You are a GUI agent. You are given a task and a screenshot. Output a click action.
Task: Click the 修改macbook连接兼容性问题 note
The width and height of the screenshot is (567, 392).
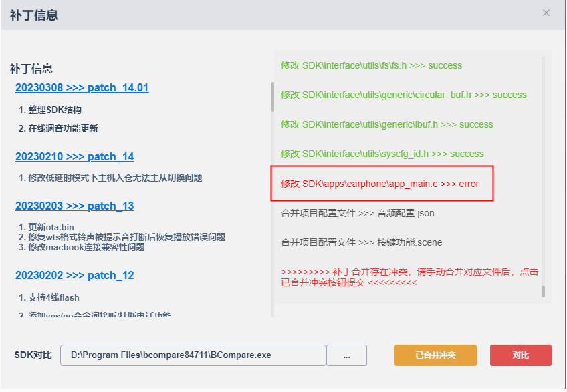pos(82,247)
